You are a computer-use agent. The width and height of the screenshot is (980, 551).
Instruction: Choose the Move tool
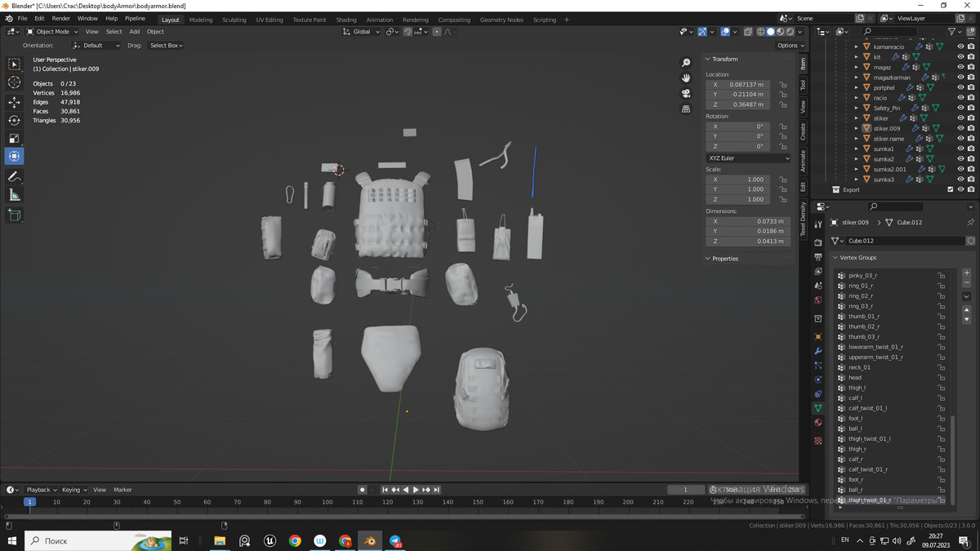tap(15, 102)
